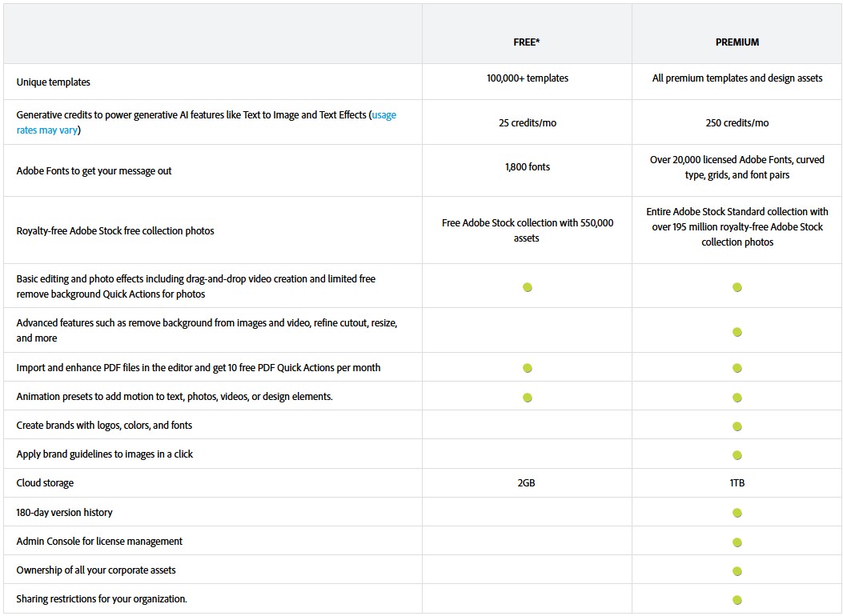Click the Premium dot for Sharing restrictions row
843x616 pixels.
click(x=737, y=600)
